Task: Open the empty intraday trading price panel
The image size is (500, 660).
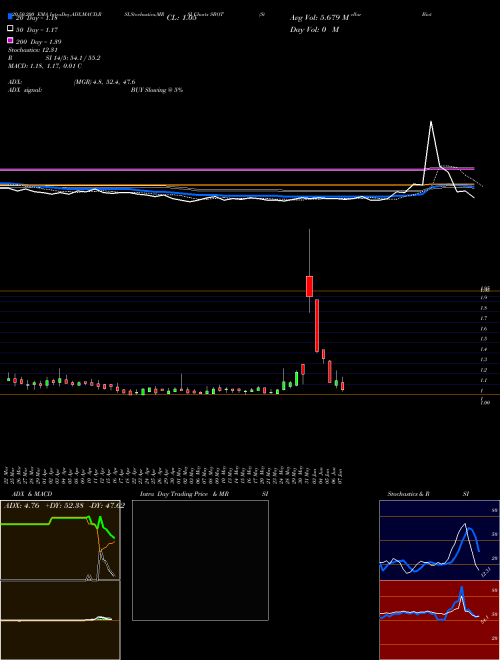Action: tap(200, 560)
